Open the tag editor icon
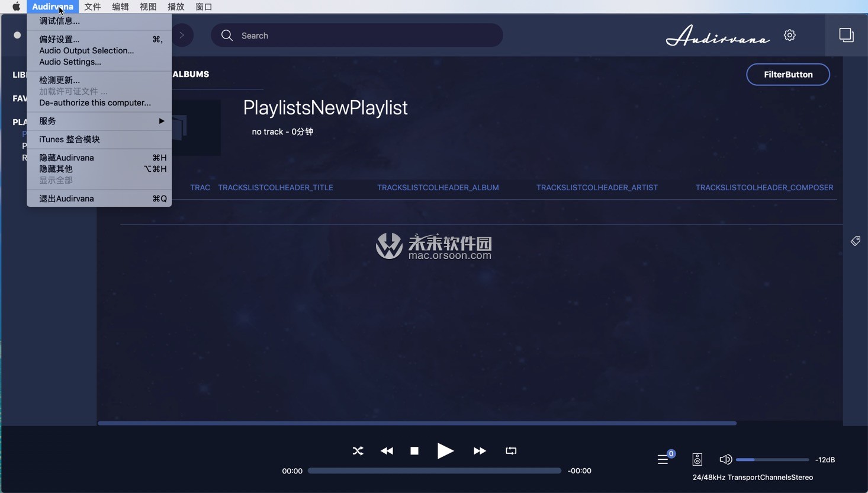Image resolution: width=868 pixels, height=493 pixels. (x=856, y=241)
